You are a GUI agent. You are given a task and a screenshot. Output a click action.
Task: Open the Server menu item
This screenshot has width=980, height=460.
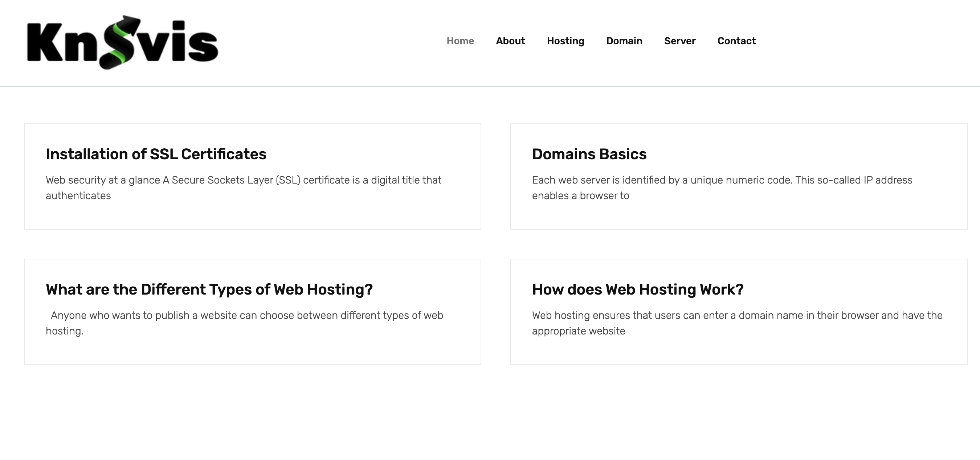(679, 41)
